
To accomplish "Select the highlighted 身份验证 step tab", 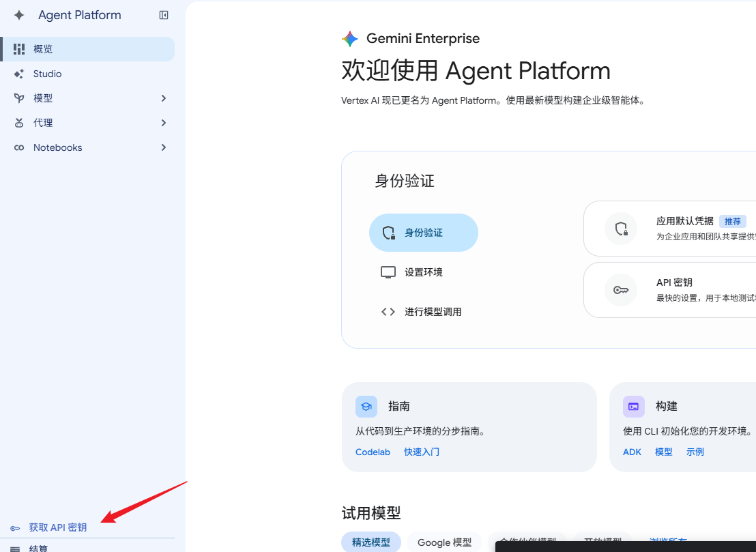I will [x=423, y=233].
